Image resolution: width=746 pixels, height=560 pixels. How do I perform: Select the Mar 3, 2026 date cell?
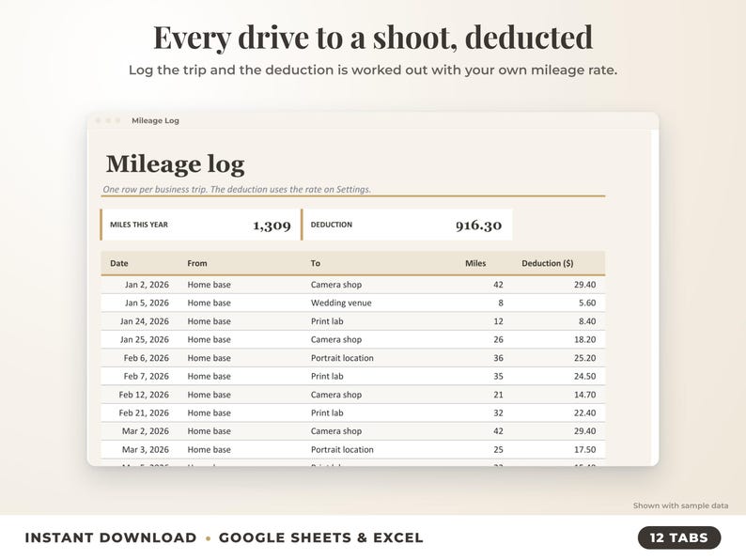pos(145,449)
